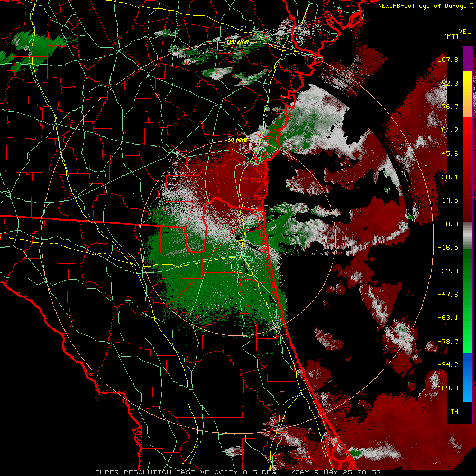Click the 30.1 legend value
This screenshot has width=476, height=476.
[450, 177]
